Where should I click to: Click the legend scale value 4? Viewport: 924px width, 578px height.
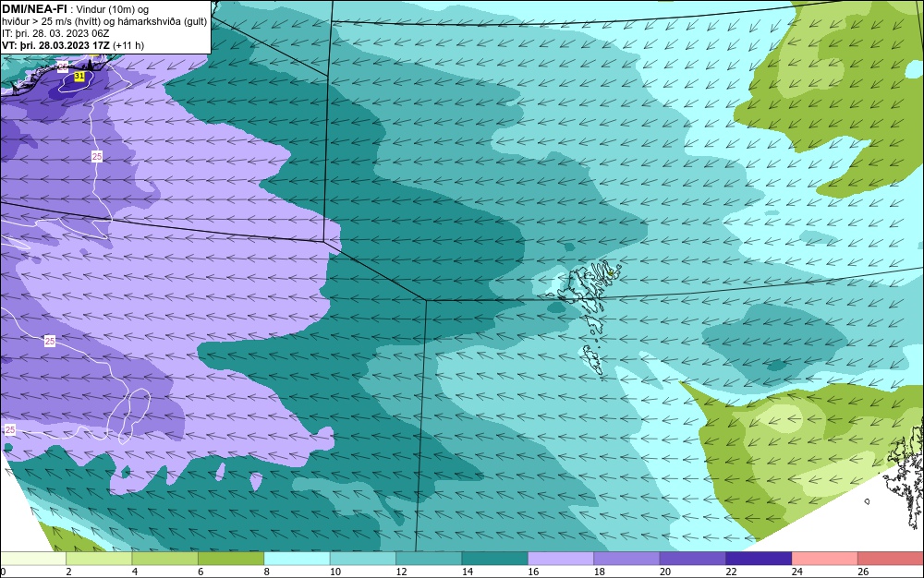(x=135, y=572)
